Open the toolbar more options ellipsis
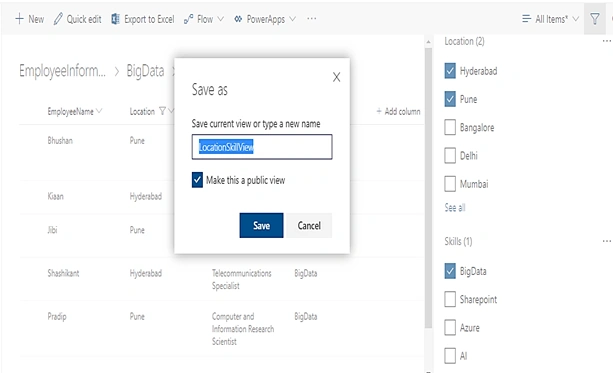This screenshot has width=613, height=373. (x=312, y=19)
